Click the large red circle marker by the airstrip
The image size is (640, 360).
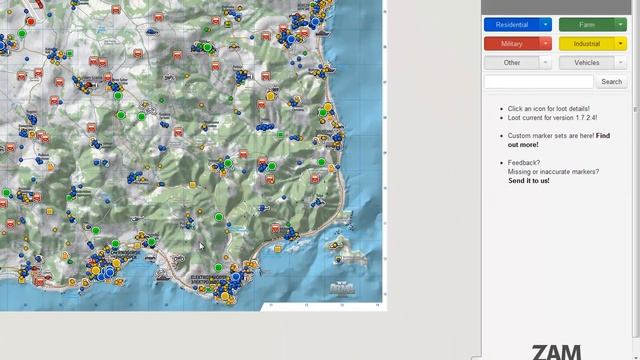31,21
